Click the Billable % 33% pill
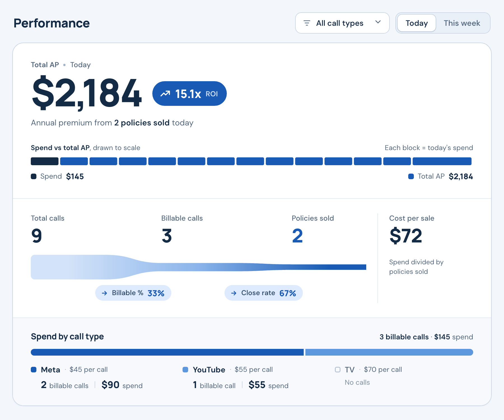The width and height of the screenshot is (504, 420). pyautogui.click(x=133, y=293)
